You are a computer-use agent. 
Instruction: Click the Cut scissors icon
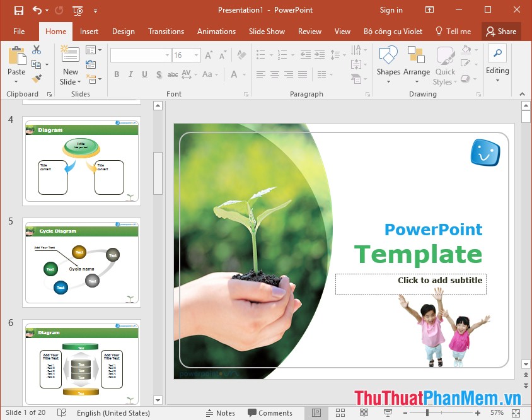pos(37,50)
